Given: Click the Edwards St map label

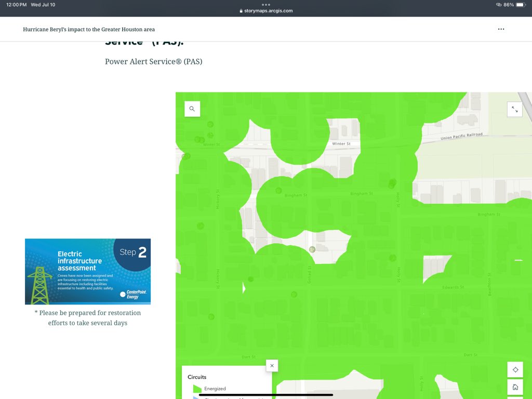Looking at the screenshot, I should pos(453,287).
